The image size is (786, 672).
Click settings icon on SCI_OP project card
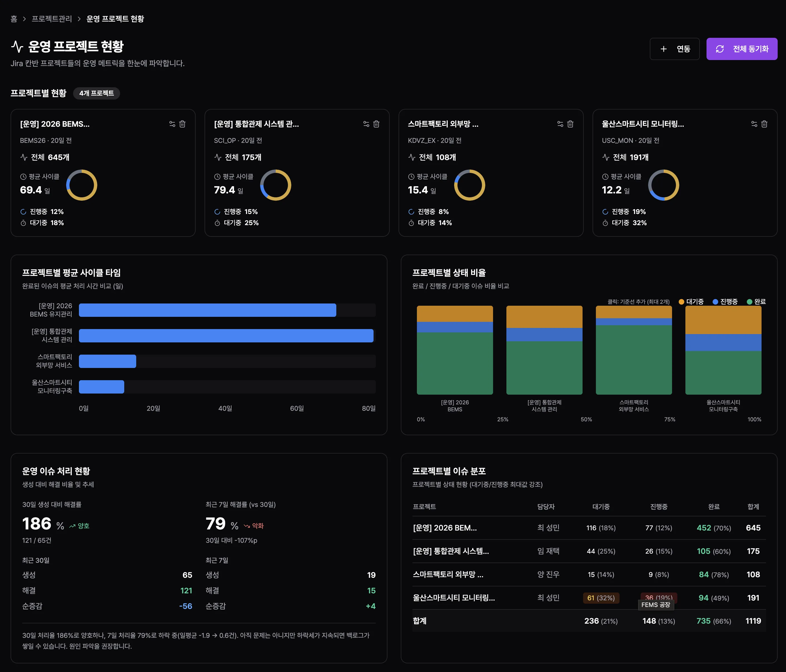tap(366, 124)
